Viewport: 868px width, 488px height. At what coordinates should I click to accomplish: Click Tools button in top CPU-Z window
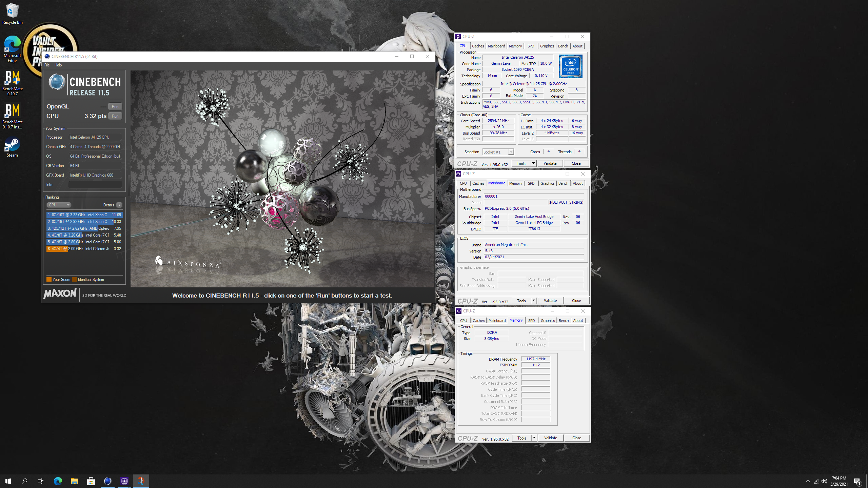[x=521, y=164]
